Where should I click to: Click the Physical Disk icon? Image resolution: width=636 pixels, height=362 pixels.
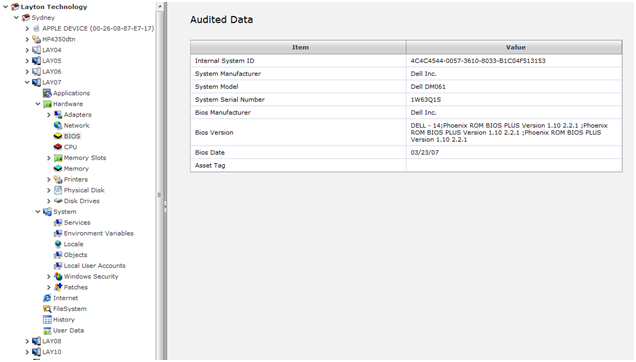(58, 190)
